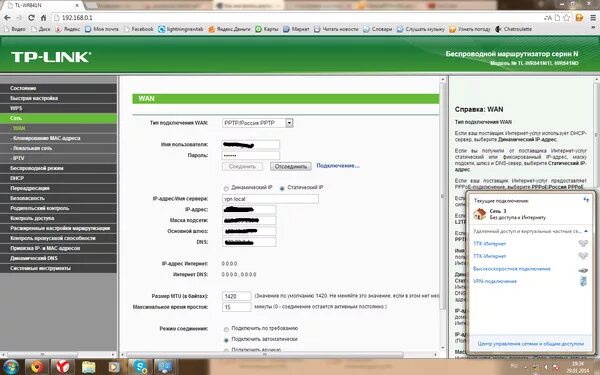The height and width of the screenshot is (375, 600).
Task: Open the Яндекс bookmark
Action: (x=68, y=29)
